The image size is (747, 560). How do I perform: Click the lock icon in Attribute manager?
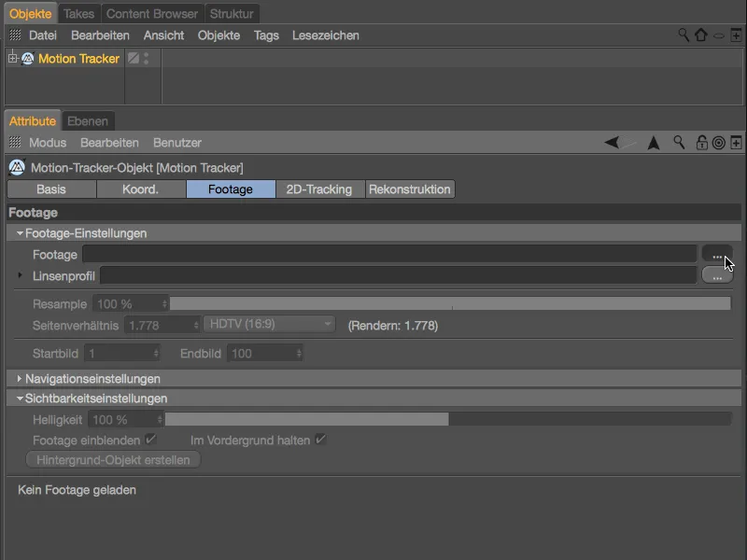(702, 142)
